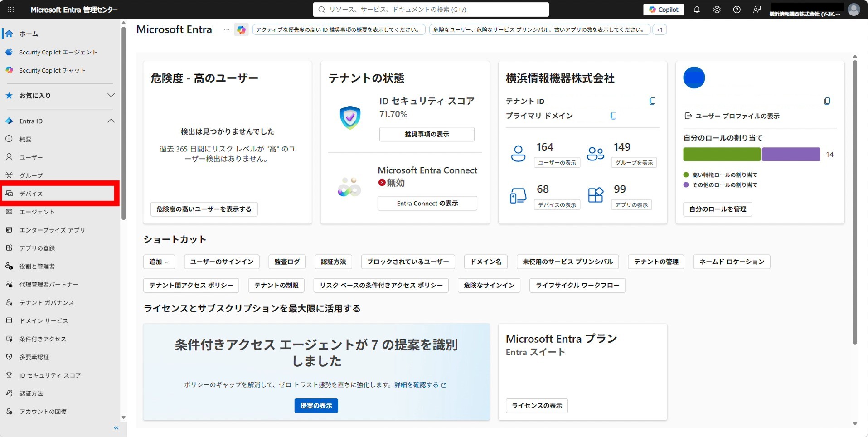Click the help question mark icon

[x=737, y=10]
